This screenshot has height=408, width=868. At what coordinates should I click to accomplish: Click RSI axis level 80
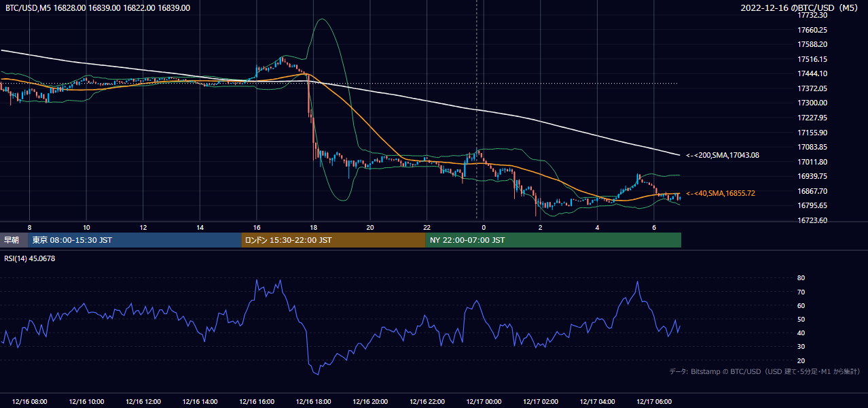click(x=801, y=278)
